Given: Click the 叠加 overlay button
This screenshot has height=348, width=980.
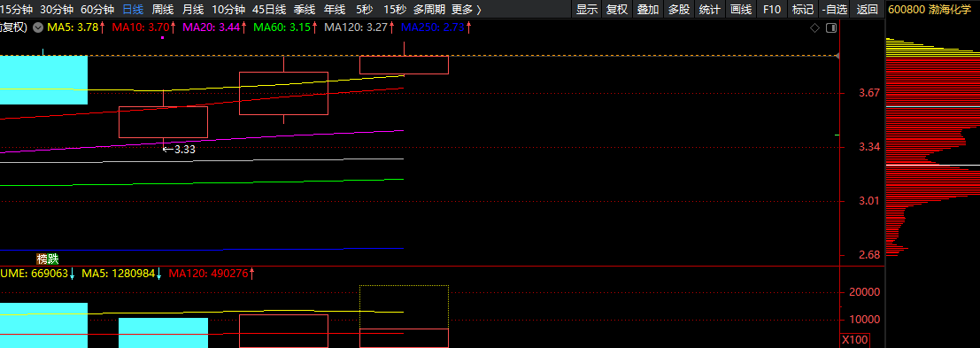Looking at the screenshot, I should click(647, 10).
